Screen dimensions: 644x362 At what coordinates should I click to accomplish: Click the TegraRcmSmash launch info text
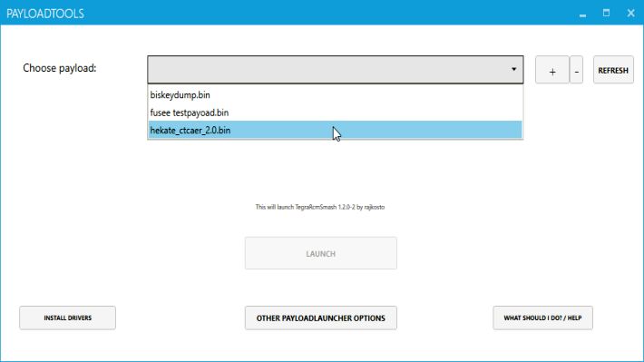[320, 207]
